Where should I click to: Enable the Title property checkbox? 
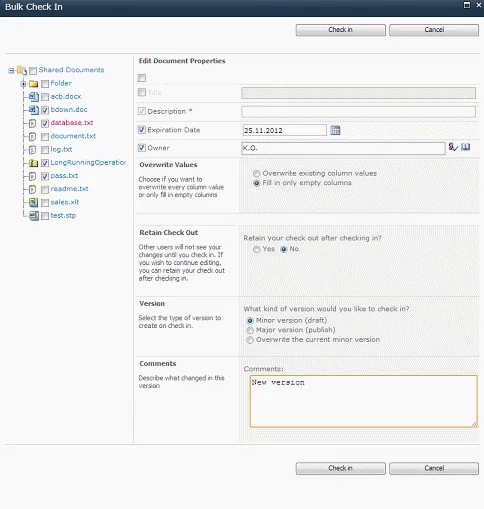(x=142, y=92)
